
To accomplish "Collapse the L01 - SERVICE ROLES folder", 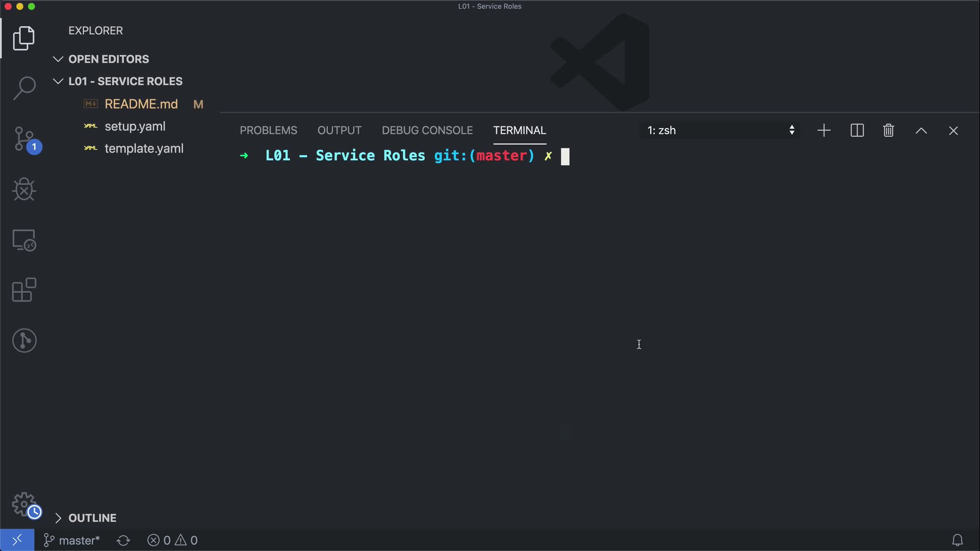I will point(58,82).
